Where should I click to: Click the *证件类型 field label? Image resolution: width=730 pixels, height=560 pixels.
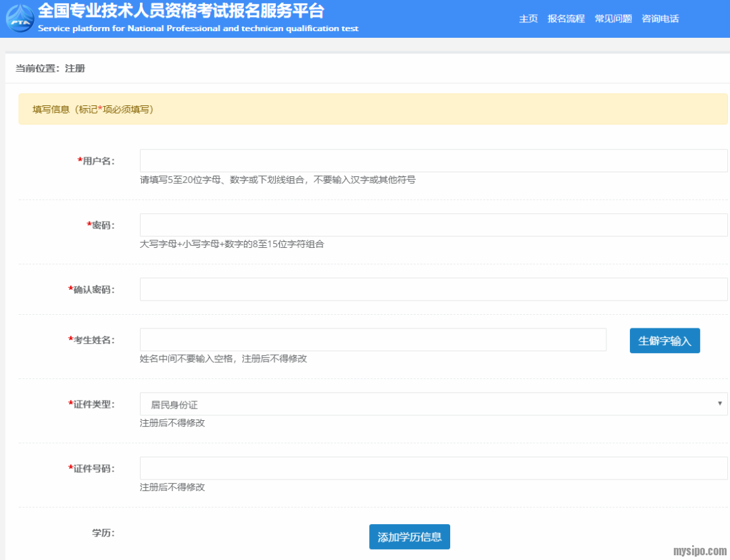tap(91, 404)
